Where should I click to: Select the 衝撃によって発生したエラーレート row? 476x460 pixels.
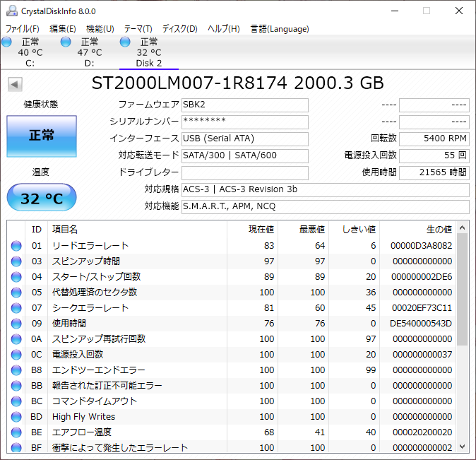point(232,447)
